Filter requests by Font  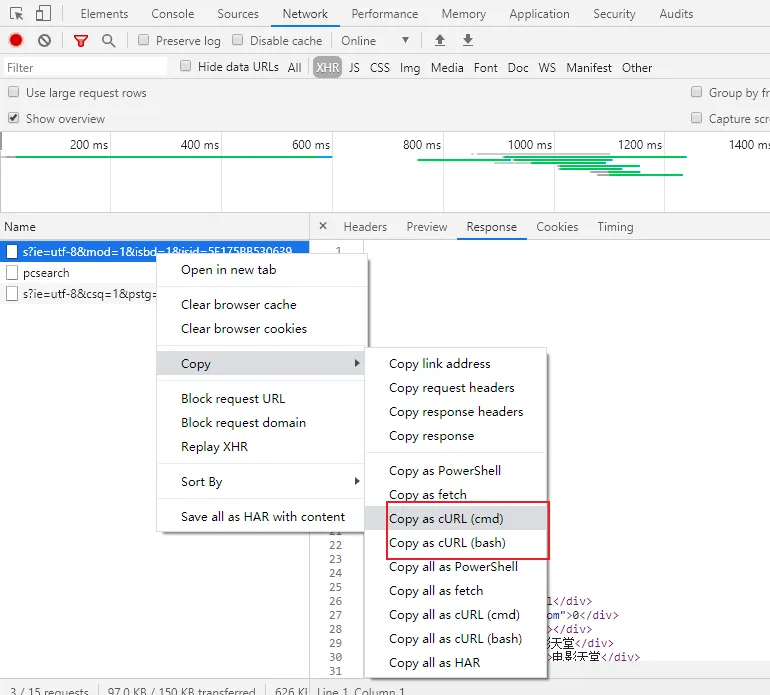pyautogui.click(x=486, y=68)
